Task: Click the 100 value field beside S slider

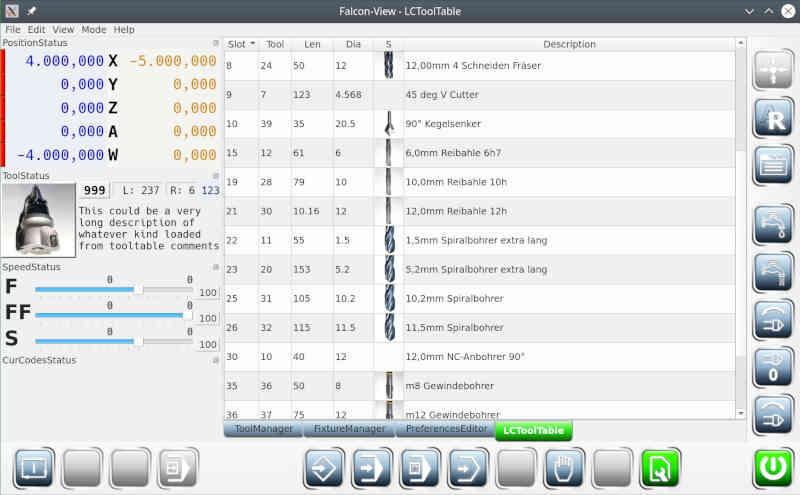Action: click(208, 344)
